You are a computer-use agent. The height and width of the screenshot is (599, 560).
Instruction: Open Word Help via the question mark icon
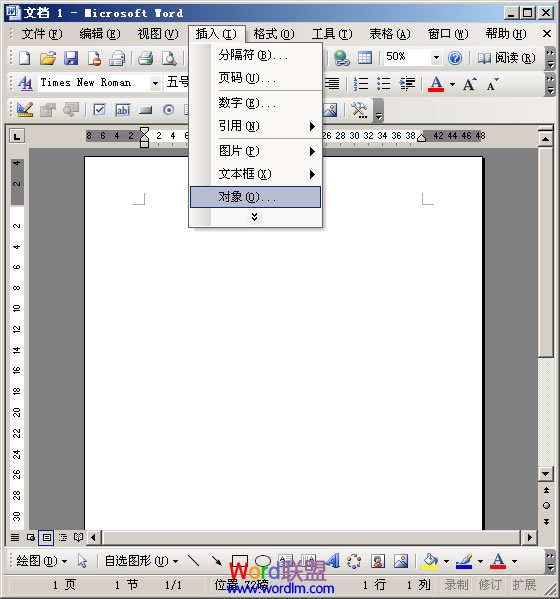click(455, 58)
